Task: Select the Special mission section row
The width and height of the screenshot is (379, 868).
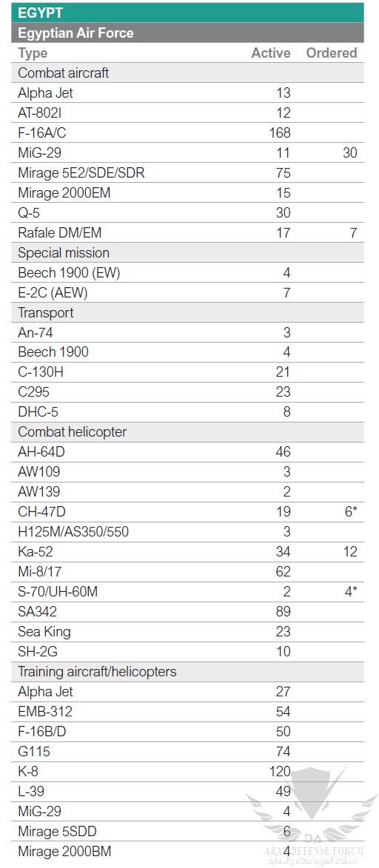Action: 187,253
